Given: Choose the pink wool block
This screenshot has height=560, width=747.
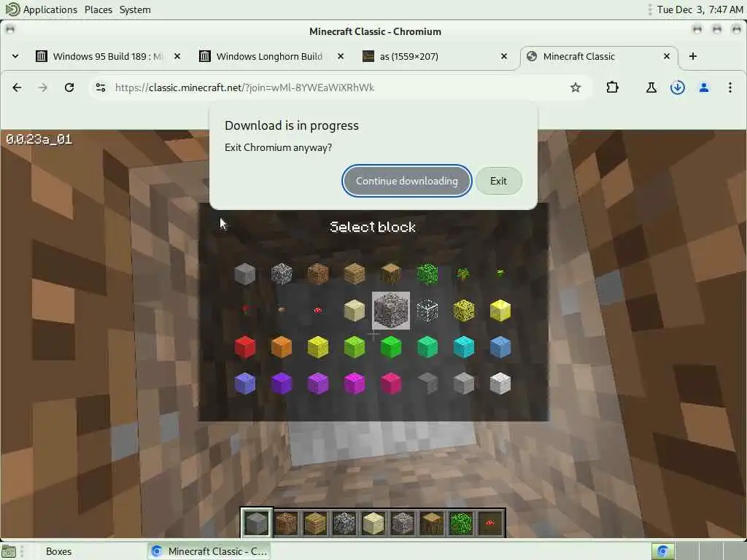Looking at the screenshot, I should point(391,384).
